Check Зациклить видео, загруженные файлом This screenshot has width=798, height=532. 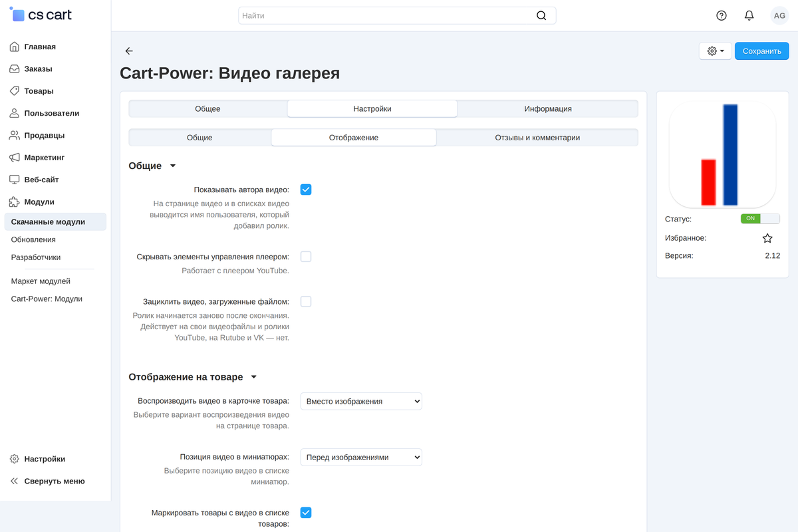(306, 302)
